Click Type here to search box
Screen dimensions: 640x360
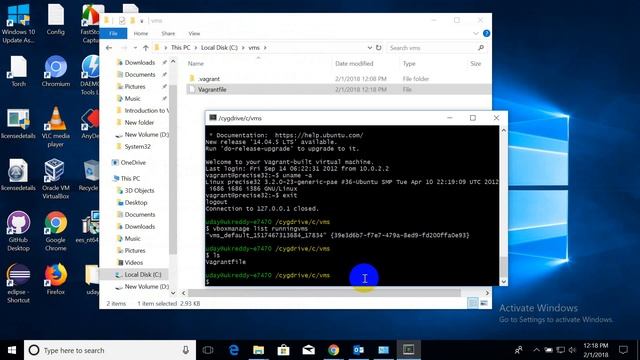110,350
